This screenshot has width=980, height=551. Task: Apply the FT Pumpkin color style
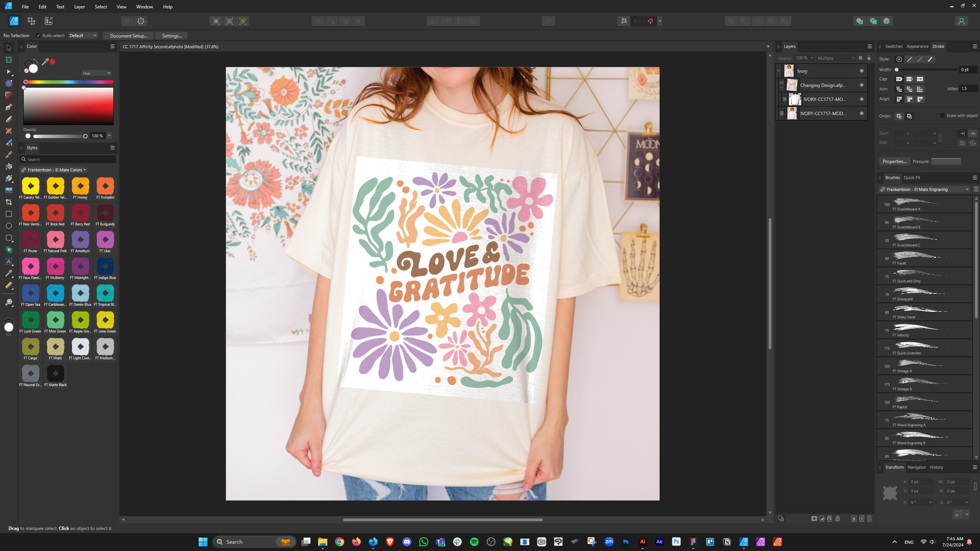click(x=105, y=186)
